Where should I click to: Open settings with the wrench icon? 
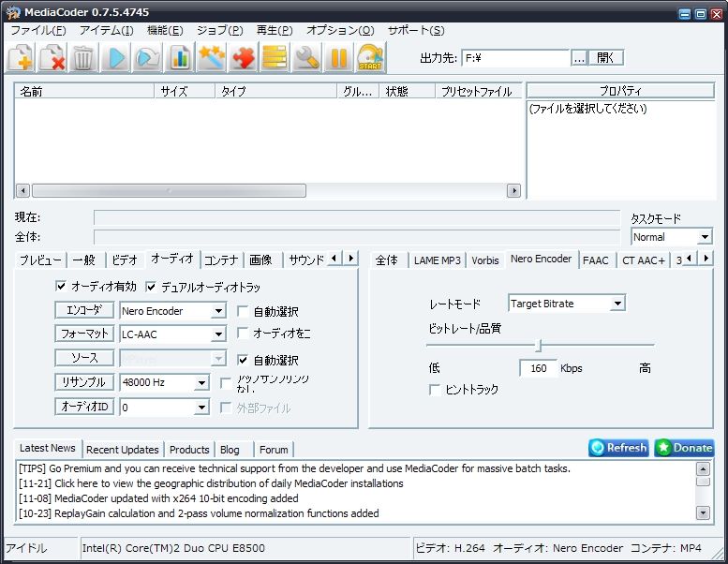click(x=306, y=57)
